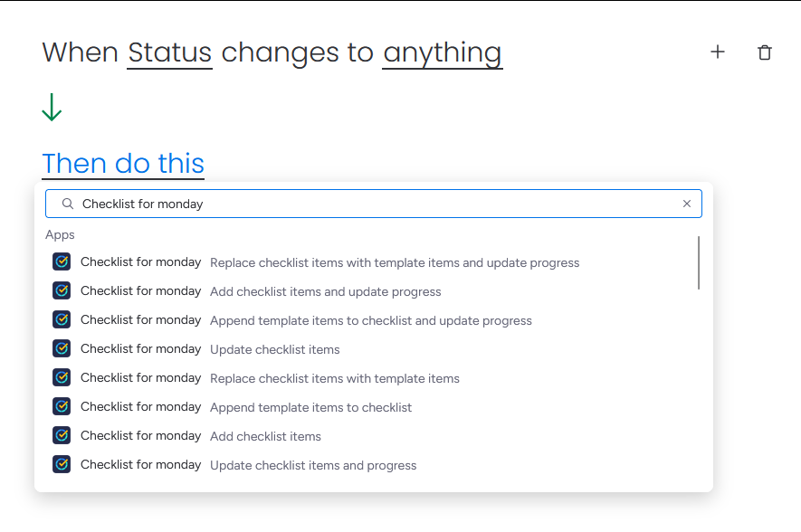Pick the 'Replace checklist items with template items' action
This screenshot has height=532, width=801.
point(335,379)
